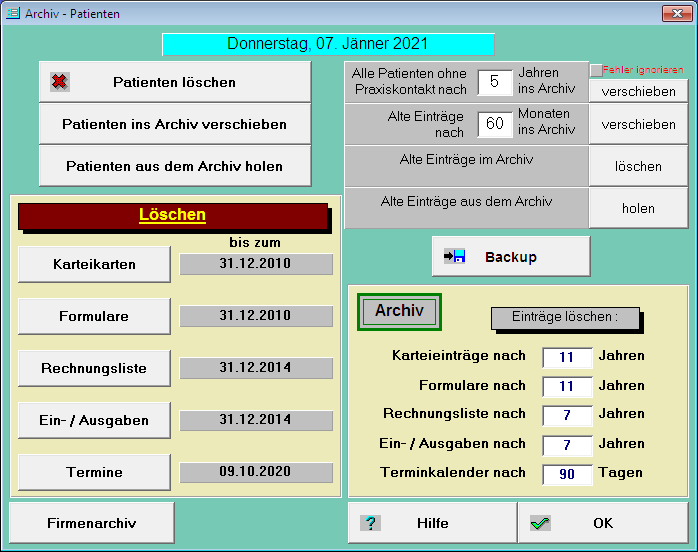Click the Formulare delete button
Image resolution: width=698 pixels, height=552 pixels.
94,316
